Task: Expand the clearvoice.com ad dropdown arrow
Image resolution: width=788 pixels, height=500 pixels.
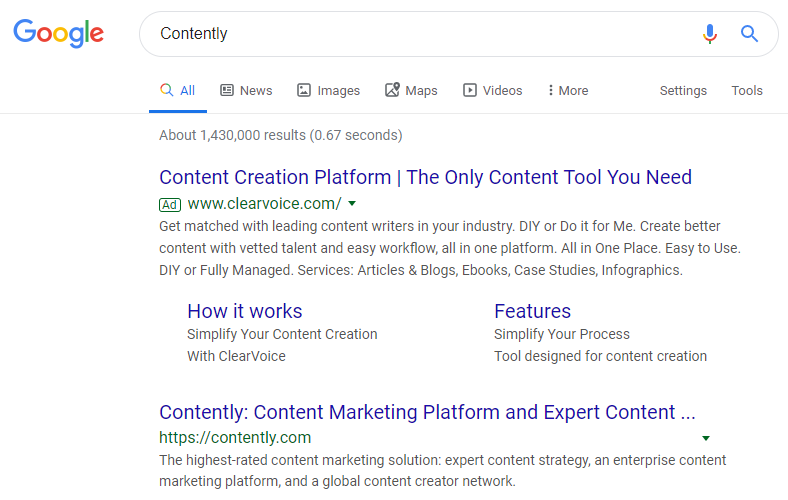Action: (x=352, y=203)
